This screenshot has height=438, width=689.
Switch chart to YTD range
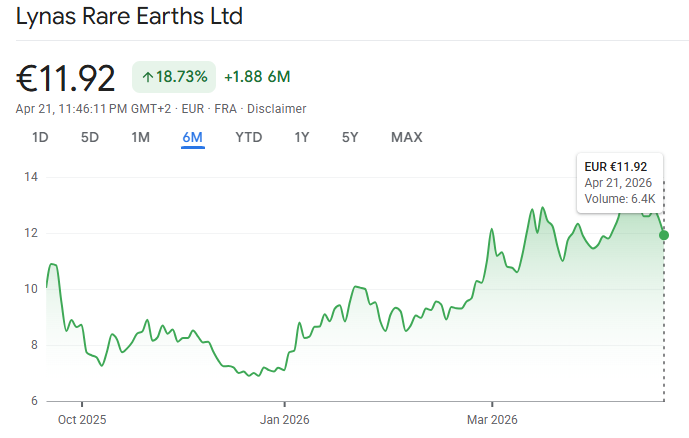point(249,138)
